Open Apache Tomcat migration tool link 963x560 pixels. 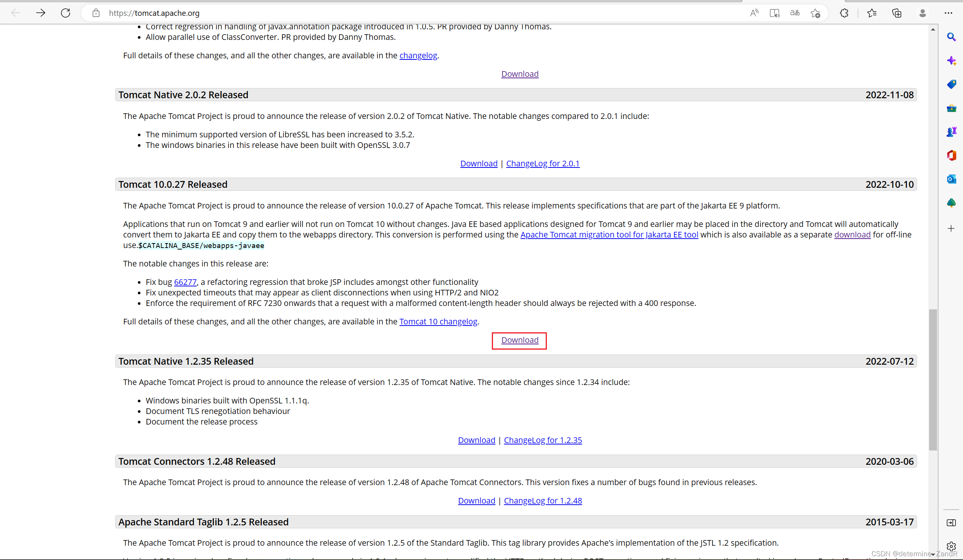pos(609,234)
